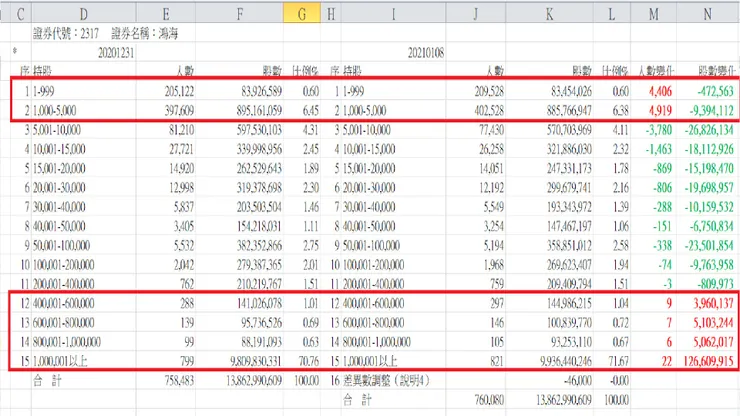
Task: Click green value -18,112,926
Action: [x=709, y=149]
